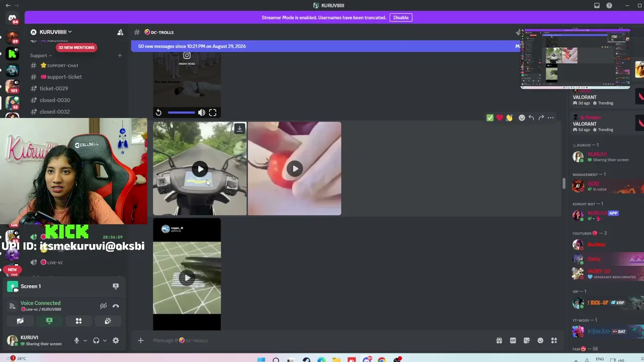Disable Streamer Mode from the banner
This screenshot has width=644, height=362.
401,18
